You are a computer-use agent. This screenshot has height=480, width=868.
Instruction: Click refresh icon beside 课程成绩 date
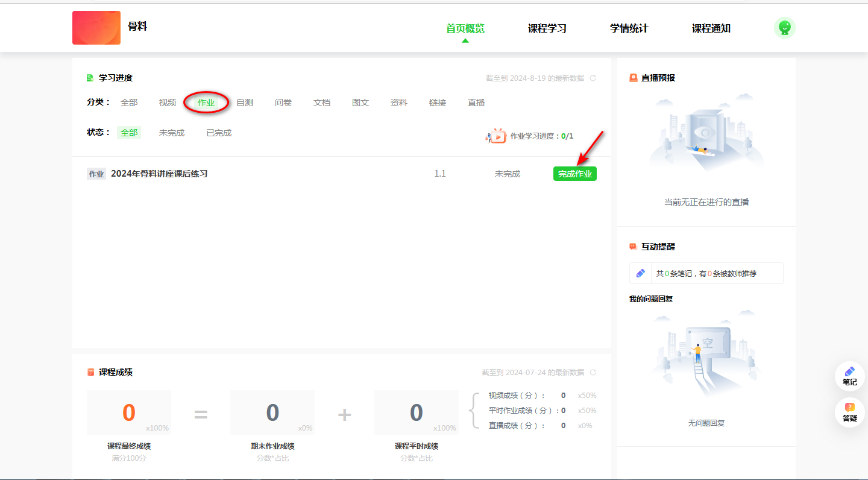coord(593,373)
